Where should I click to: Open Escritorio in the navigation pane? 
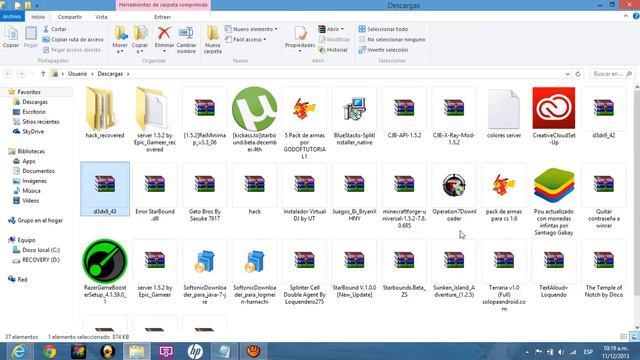[34, 111]
